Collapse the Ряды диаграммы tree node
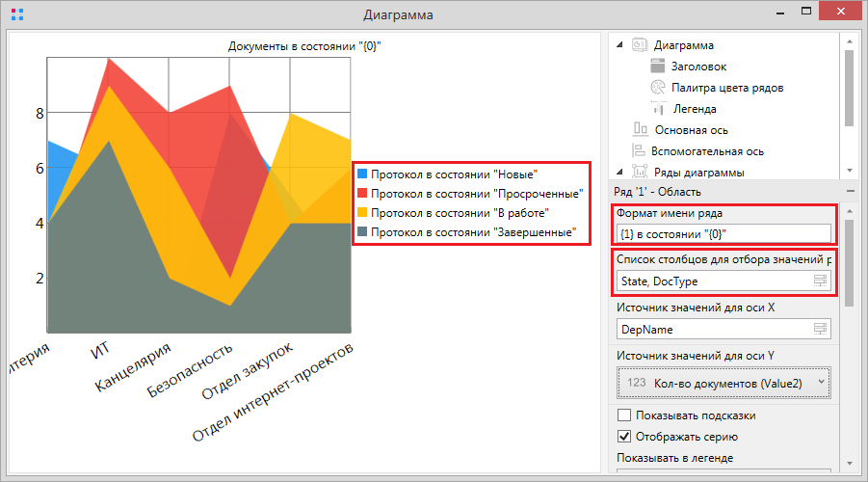The height and width of the screenshot is (482, 868). [618, 172]
